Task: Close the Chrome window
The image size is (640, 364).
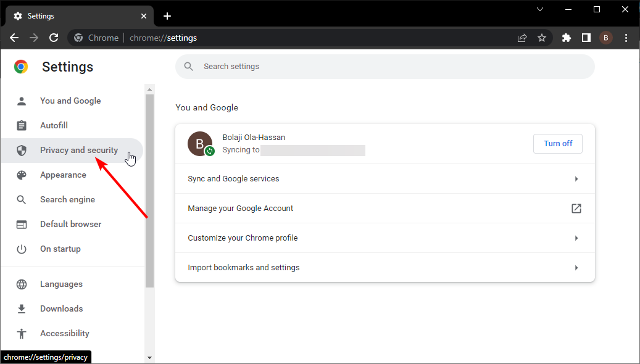Action: pyautogui.click(x=625, y=9)
